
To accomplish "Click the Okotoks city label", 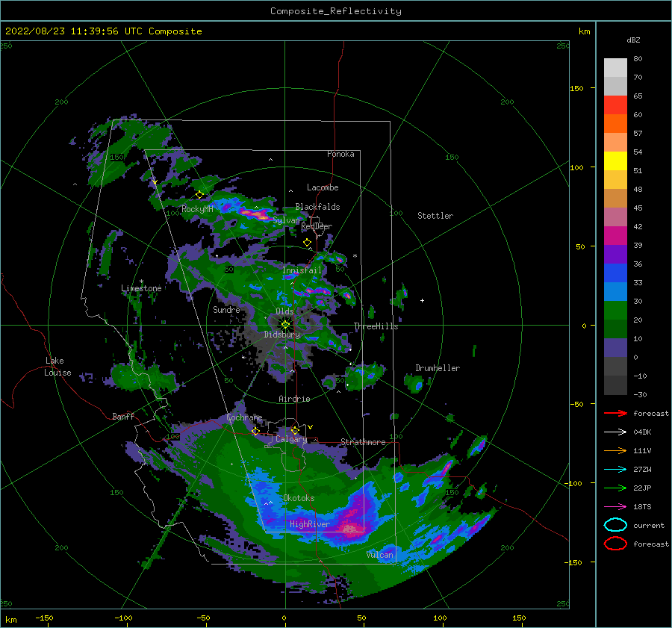I will [299, 498].
